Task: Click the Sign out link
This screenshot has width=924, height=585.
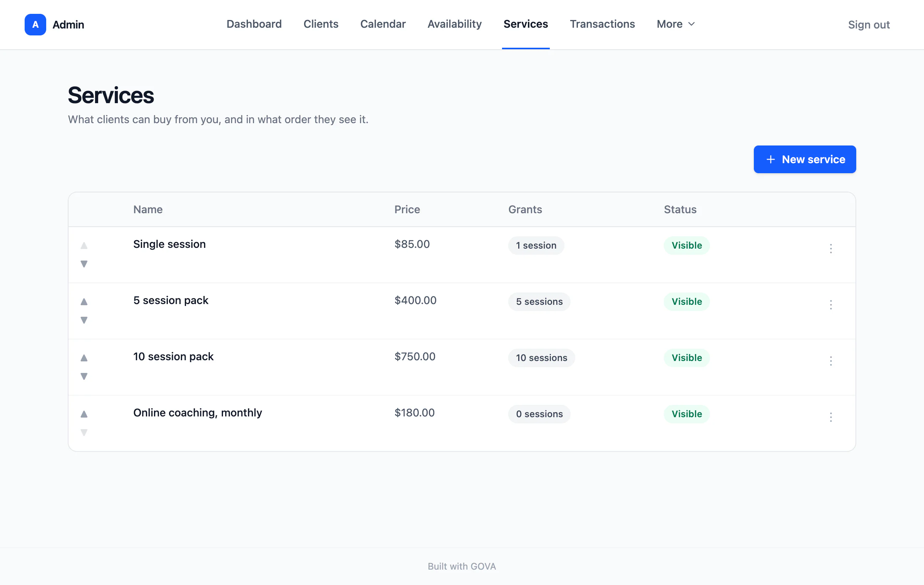Action: [869, 25]
